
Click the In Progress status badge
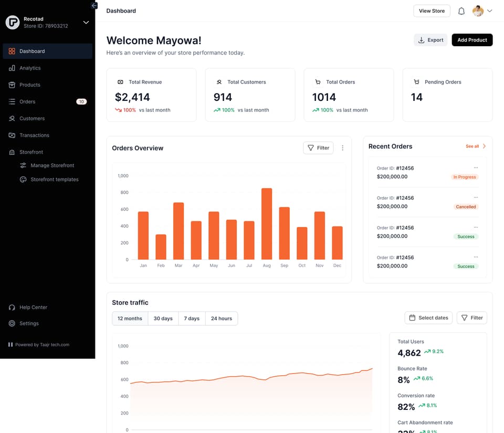tap(465, 177)
